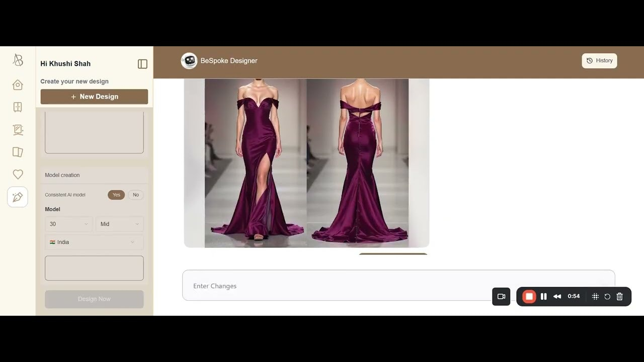Open the model age dropdown showing 30
Image resolution: width=644 pixels, height=362 pixels.
click(69, 224)
